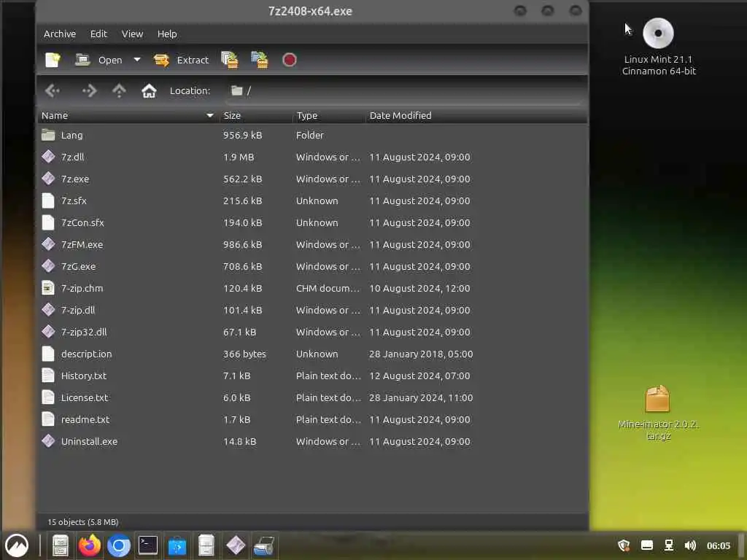Extract the archive with the Extract button

pyautogui.click(x=182, y=60)
